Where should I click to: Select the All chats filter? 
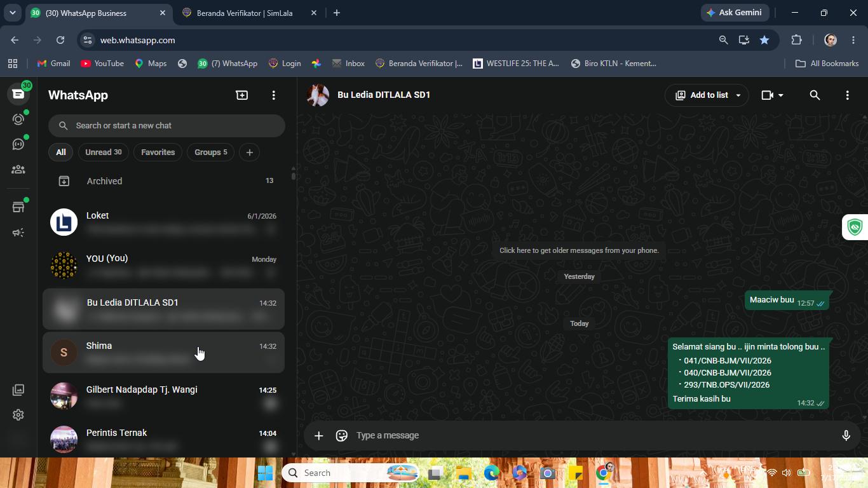click(x=61, y=152)
